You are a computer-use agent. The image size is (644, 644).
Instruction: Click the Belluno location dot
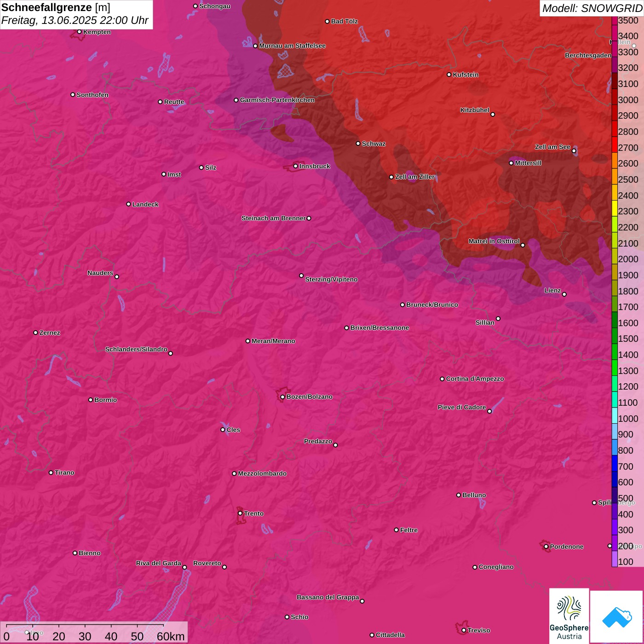(459, 495)
